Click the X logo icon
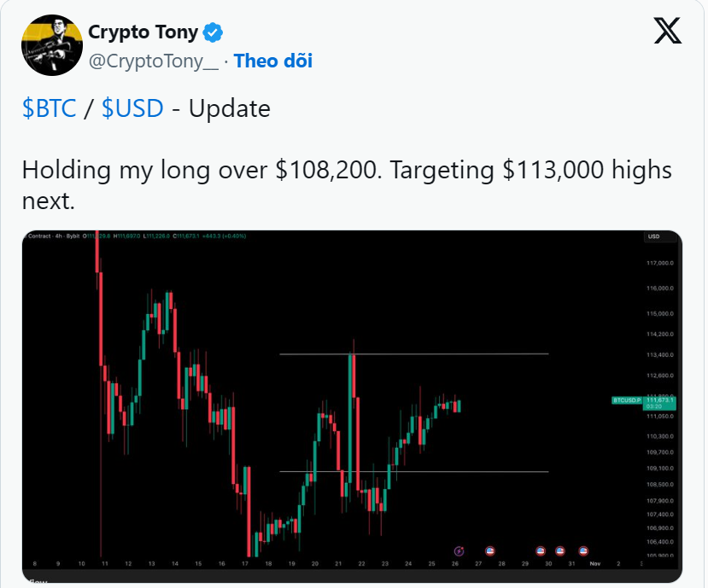This screenshot has width=708, height=588. click(667, 32)
